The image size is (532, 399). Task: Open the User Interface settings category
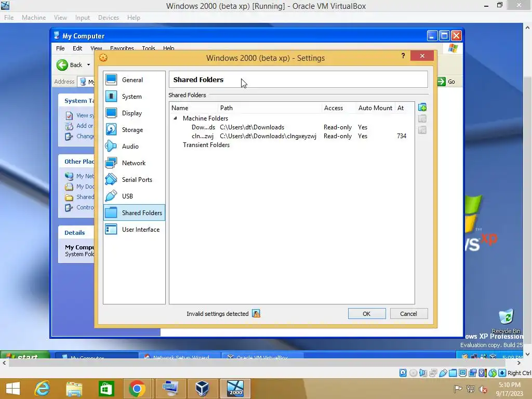134,229
